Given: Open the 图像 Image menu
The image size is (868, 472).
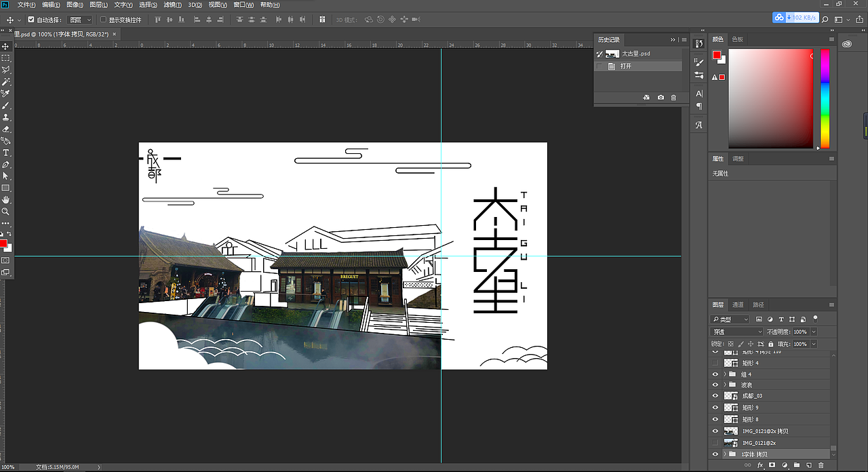Looking at the screenshot, I should click(75, 5).
